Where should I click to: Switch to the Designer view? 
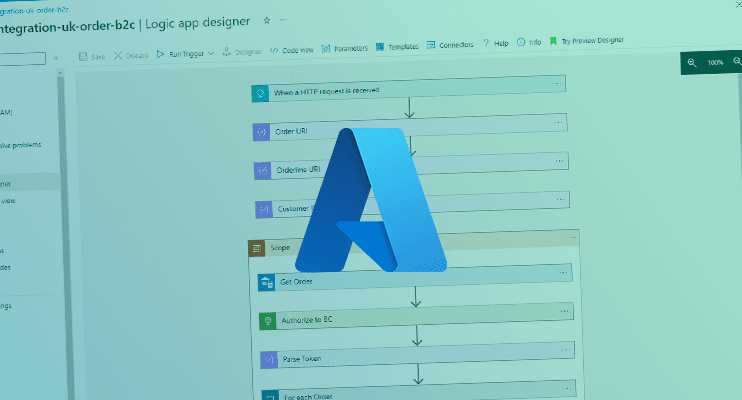242,52
